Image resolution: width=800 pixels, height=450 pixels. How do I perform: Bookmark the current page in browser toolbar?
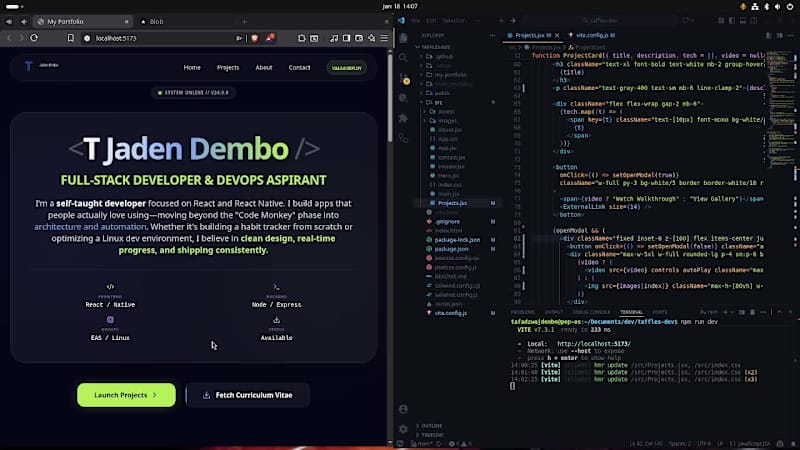(x=70, y=38)
